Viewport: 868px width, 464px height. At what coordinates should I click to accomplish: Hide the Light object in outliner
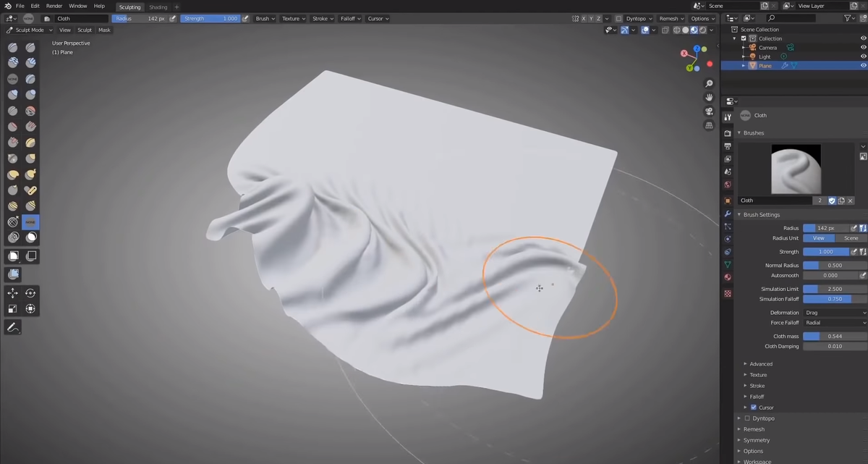click(x=863, y=56)
